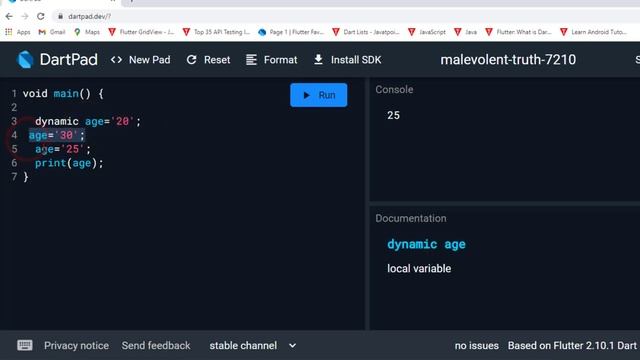Run the Dart program
The width and height of the screenshot is (640, 360).
[x=319, y=95]
